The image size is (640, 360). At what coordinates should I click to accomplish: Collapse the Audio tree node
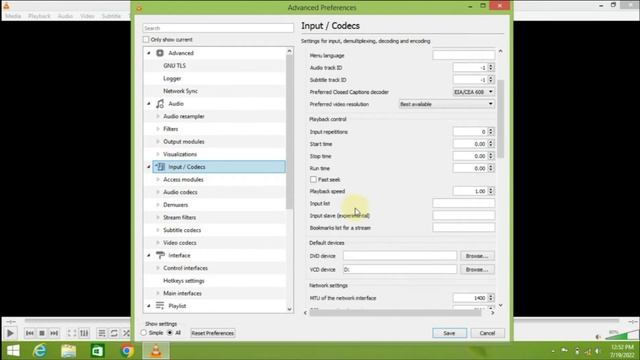click(x=149, y=104)
